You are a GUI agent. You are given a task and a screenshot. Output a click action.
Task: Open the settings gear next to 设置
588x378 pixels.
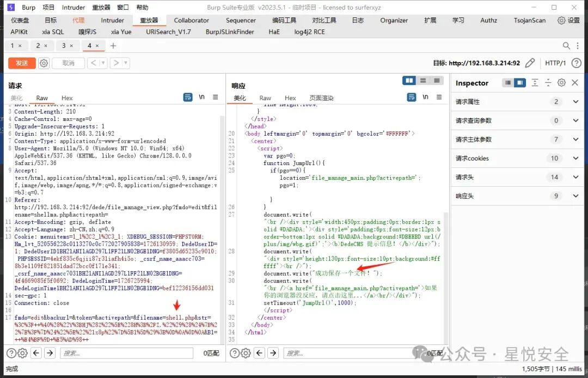click(x=561, y=20)
